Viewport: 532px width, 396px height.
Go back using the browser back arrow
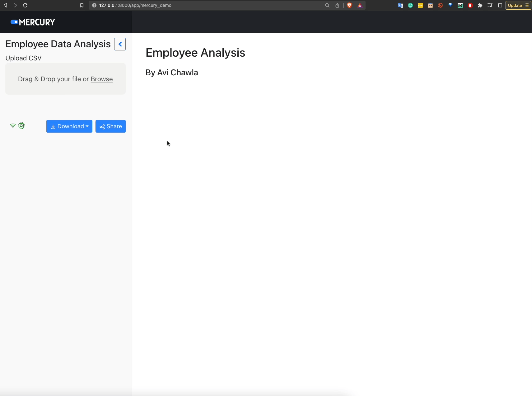click(x=5, y=5)
